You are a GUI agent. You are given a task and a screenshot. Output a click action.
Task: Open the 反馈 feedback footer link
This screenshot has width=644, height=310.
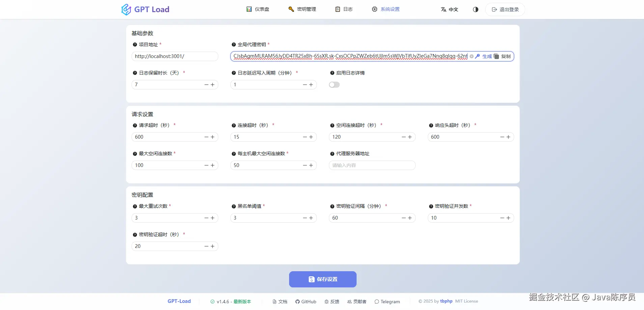tap(332, 302)
